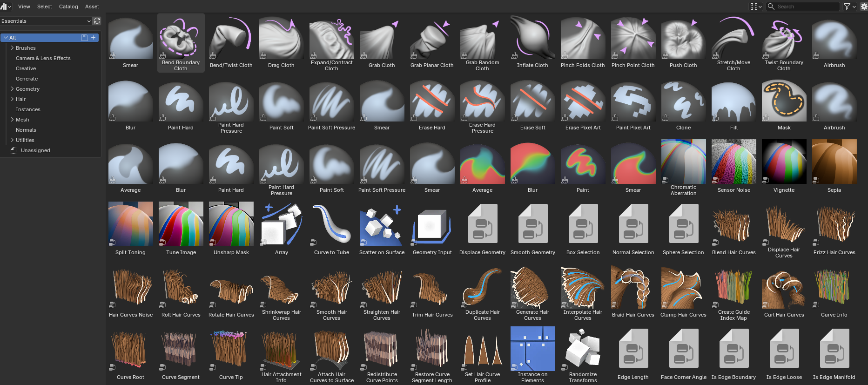Select the Set Hair Curve Profile asset
Image resolution: width=868 pixels, height=385 pixels.
click(x=483, y=355)
